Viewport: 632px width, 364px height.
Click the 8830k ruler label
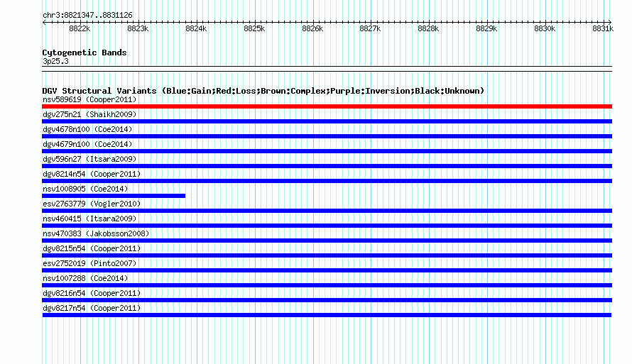click(545, 28)
